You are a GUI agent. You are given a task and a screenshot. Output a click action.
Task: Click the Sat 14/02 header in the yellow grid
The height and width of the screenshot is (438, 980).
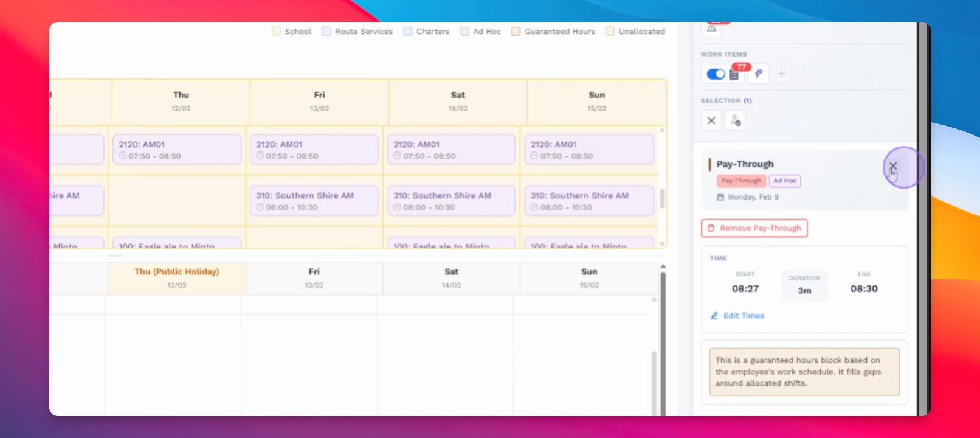pos(458,102)
